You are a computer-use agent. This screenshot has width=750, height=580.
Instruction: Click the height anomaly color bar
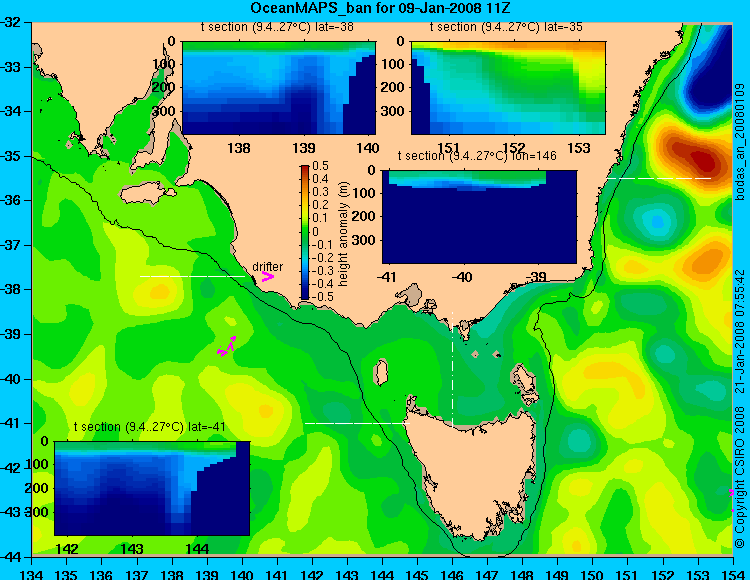[x=305, y=232]
